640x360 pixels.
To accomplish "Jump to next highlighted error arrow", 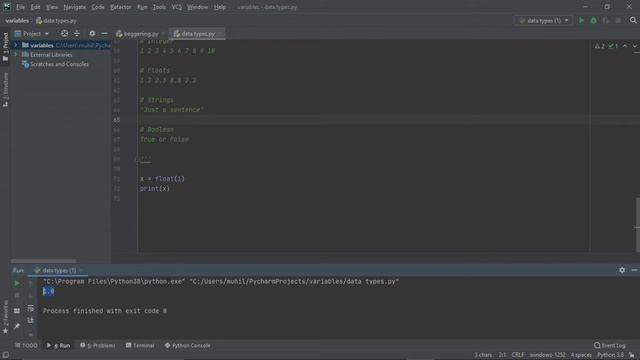I will coord(635,46).
